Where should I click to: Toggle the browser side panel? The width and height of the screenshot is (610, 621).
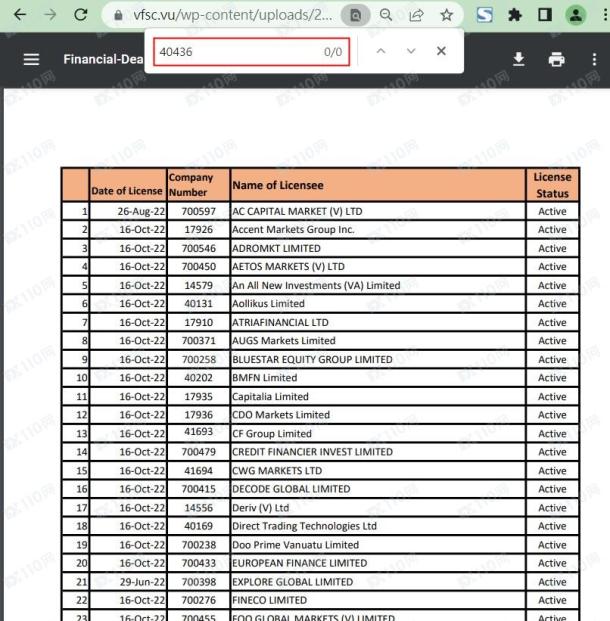pyautogui.click(x=545, y=15)
